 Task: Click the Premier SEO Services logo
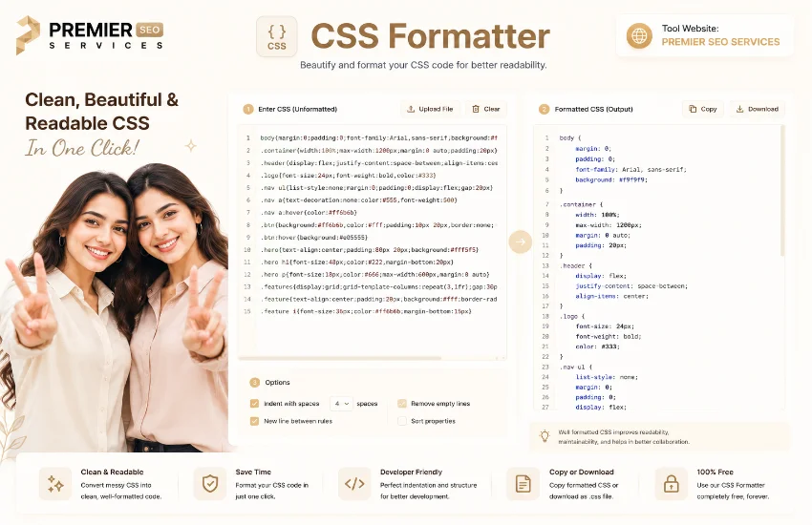click(x=90, y=35)
